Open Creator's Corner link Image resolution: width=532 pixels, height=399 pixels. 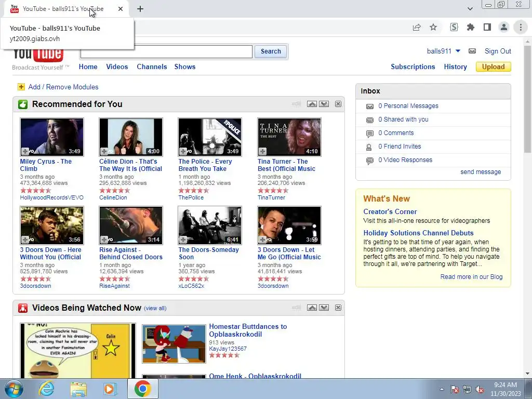[390, 212]
